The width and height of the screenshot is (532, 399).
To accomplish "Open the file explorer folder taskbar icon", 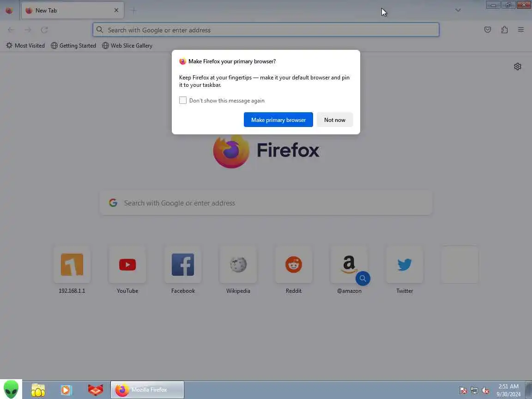I will pyautogui.click(x=38, y=390).
